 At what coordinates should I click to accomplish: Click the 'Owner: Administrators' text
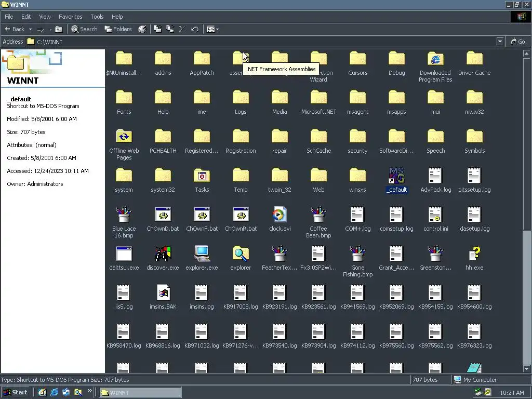35,184
